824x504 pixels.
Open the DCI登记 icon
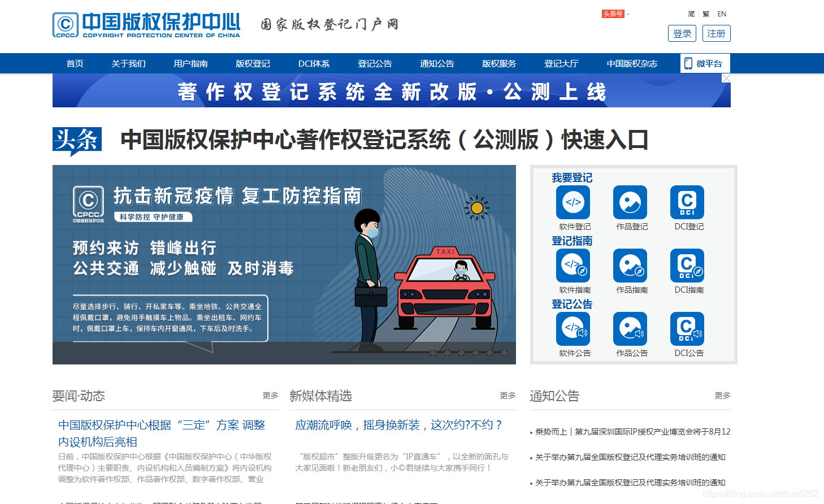[687, 202]
